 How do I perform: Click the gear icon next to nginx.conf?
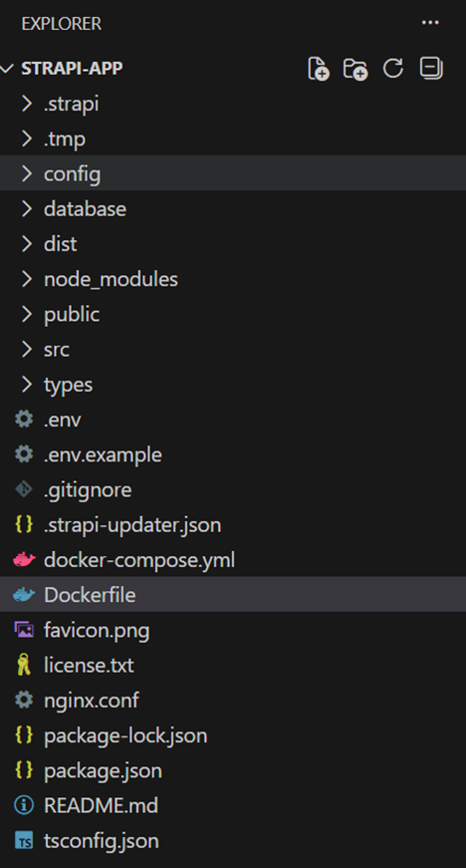24,701
